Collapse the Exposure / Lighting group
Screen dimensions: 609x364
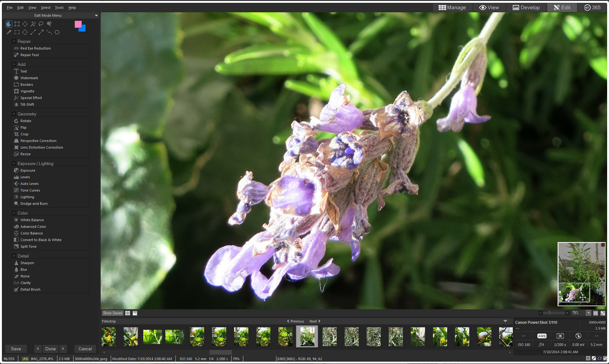[14, 164]
